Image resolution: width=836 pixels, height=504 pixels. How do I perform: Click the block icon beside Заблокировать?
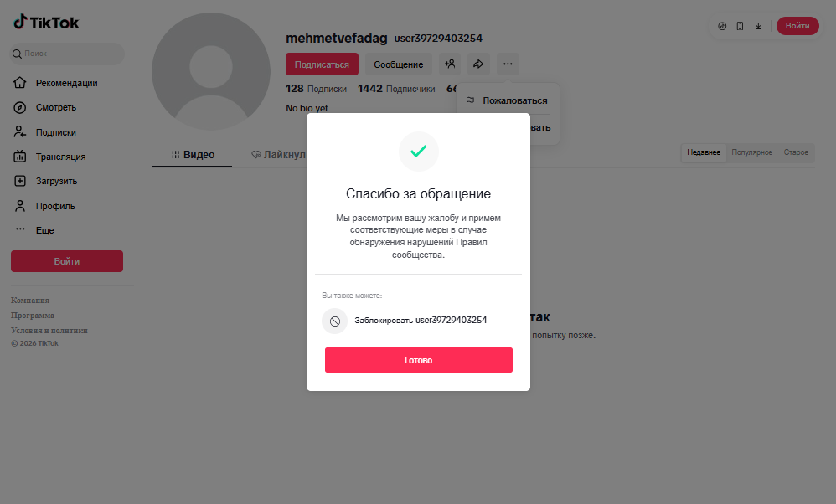pyautogui.click(x=335, y=321)
